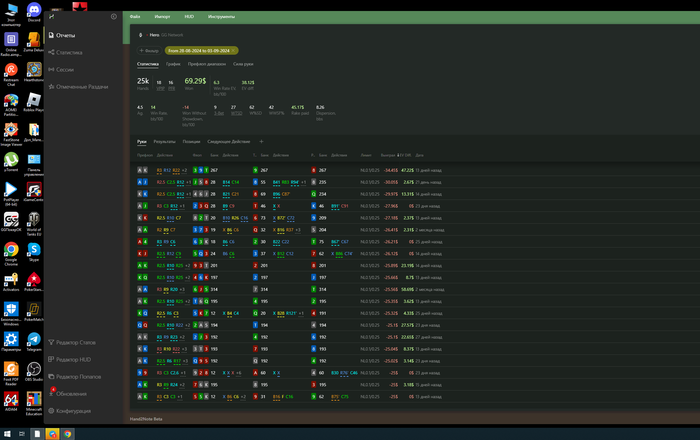The image size is (700, 440).
Task: Switch to the График tab
Action: tap(173, 64)
